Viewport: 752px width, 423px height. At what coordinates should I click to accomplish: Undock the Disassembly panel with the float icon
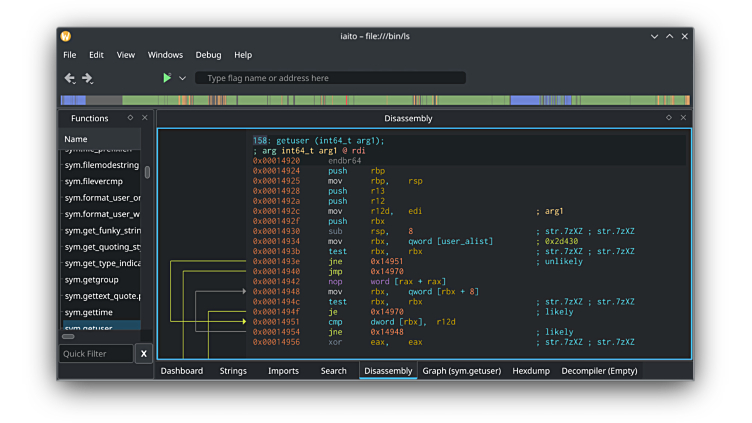coord(669,118)
